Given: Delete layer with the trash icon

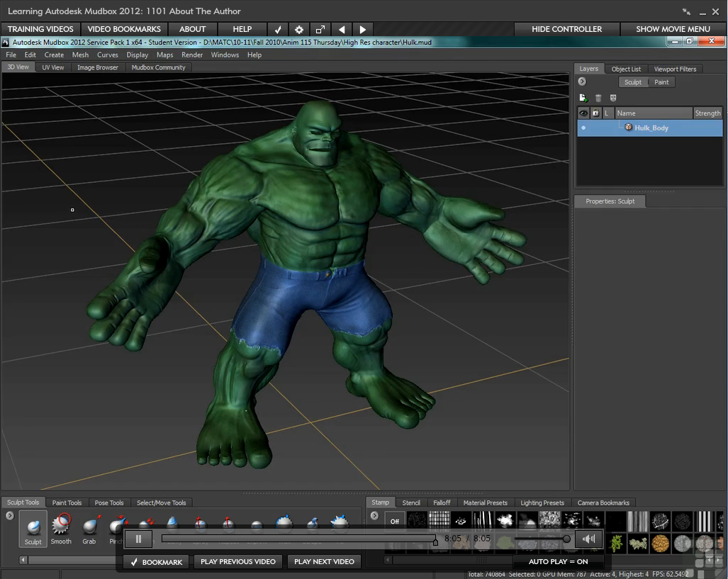Looking at the screenshot, I should tap(598, 98).
